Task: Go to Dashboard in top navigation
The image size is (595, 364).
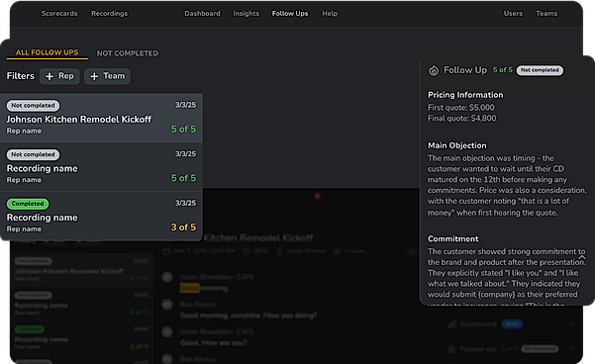Action: pos(202,13)
